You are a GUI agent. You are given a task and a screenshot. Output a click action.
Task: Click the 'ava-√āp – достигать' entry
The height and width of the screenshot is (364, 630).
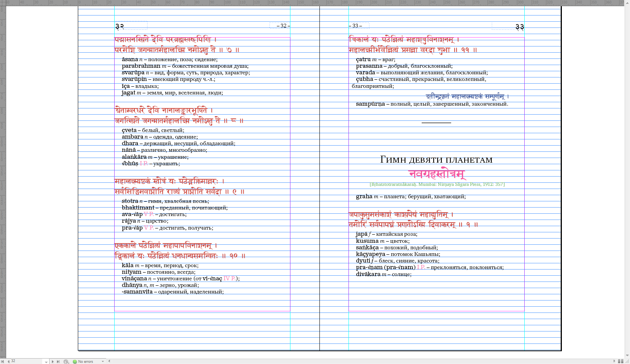coord(154,214)
